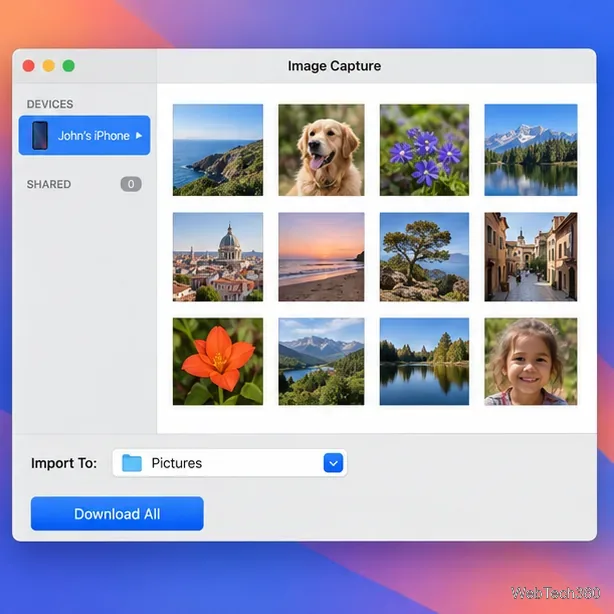
Task: Select the old town street photo
Action: 531,257
